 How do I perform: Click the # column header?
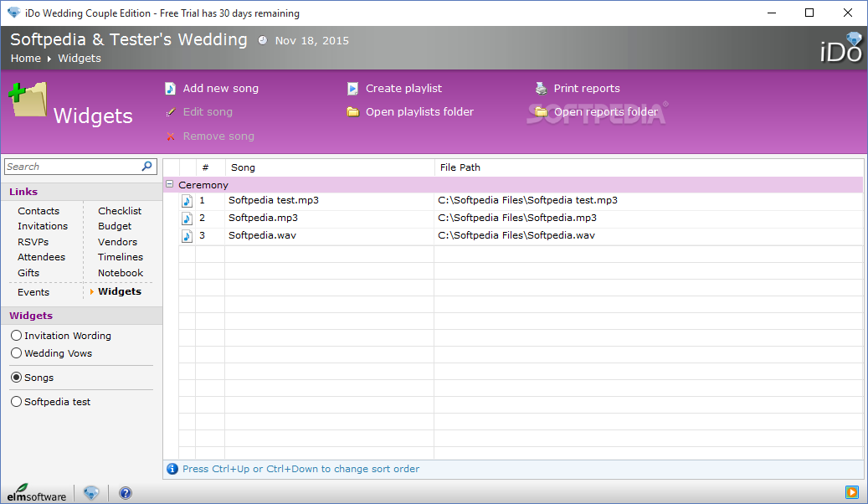coord(210,167)
